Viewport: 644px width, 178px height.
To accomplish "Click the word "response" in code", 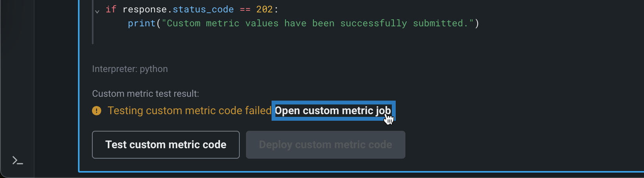I will 145,9.
